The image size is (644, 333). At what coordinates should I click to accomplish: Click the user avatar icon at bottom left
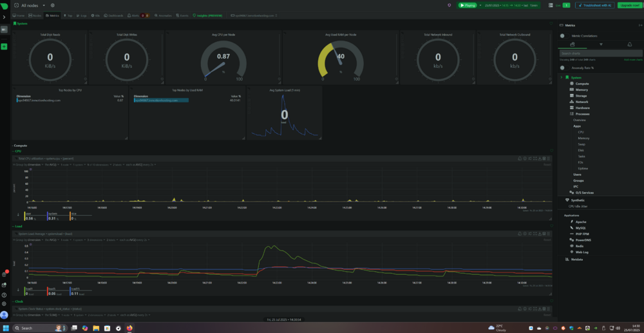coord(4,315)
